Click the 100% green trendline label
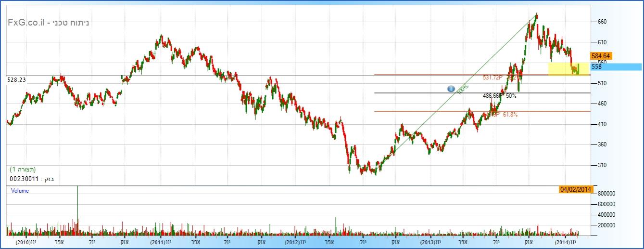The image size is (644, 249). (462, 90)
